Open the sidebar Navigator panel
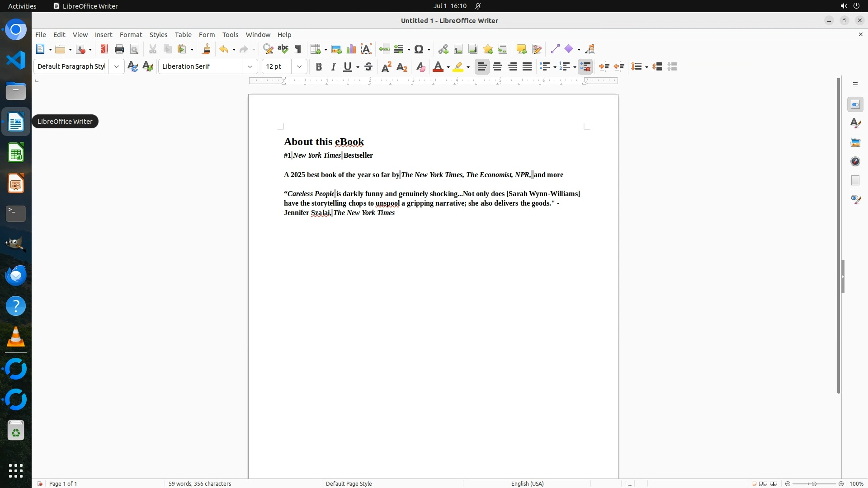 855,161
